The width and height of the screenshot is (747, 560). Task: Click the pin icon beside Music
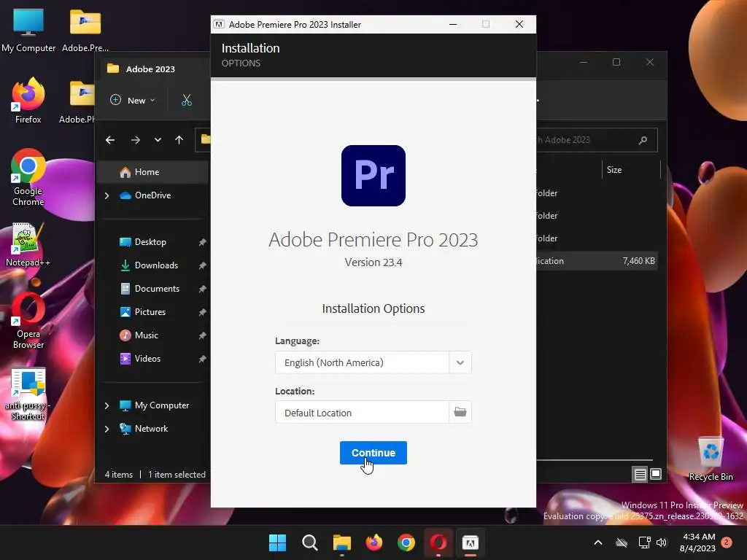[x=202, y=335]
